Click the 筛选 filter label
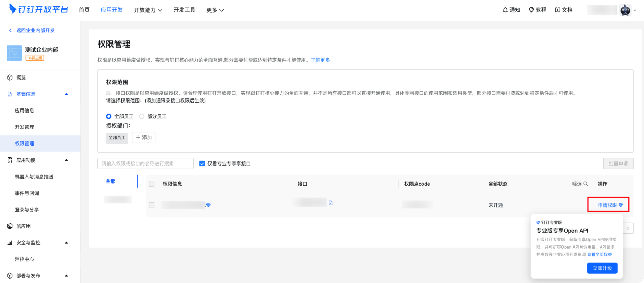Screen dimensions: 644x283 coord(577,184)
